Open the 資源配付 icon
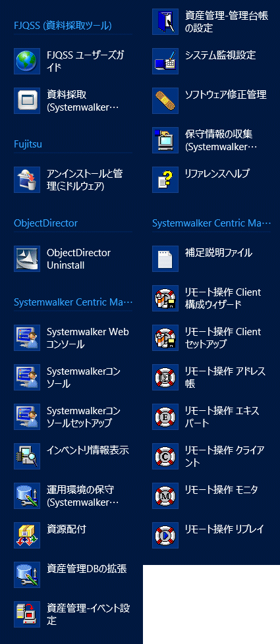The width and height of the screenshot is (280, 644). 27,535
